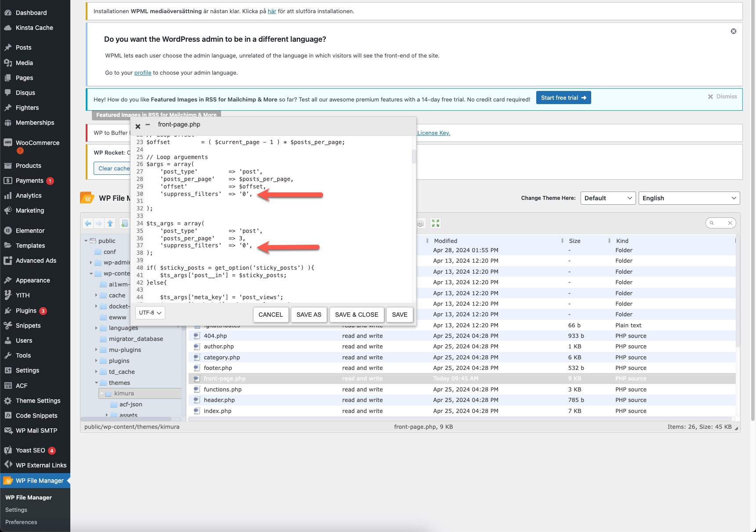
Task: Dismiss the WPML admin language notice
Action: click(x=734, y=31)
